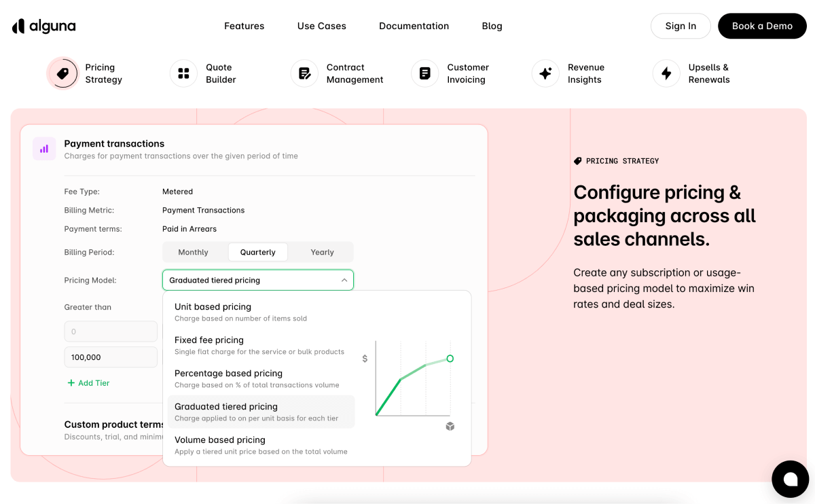Screen dimensions: 815x504
Task: Open the Documentation menu item
Action: tap(414, 26)
